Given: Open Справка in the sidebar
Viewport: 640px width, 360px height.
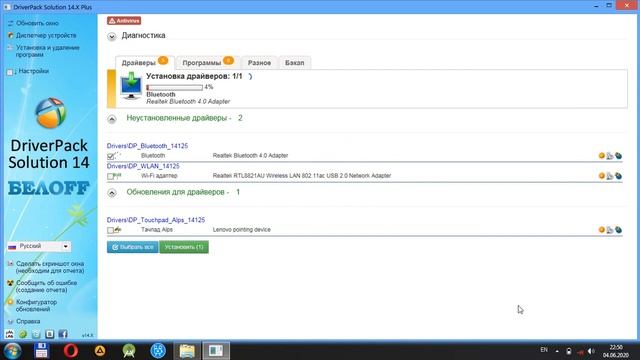Looking at the screenshot, I should [28, 322].
